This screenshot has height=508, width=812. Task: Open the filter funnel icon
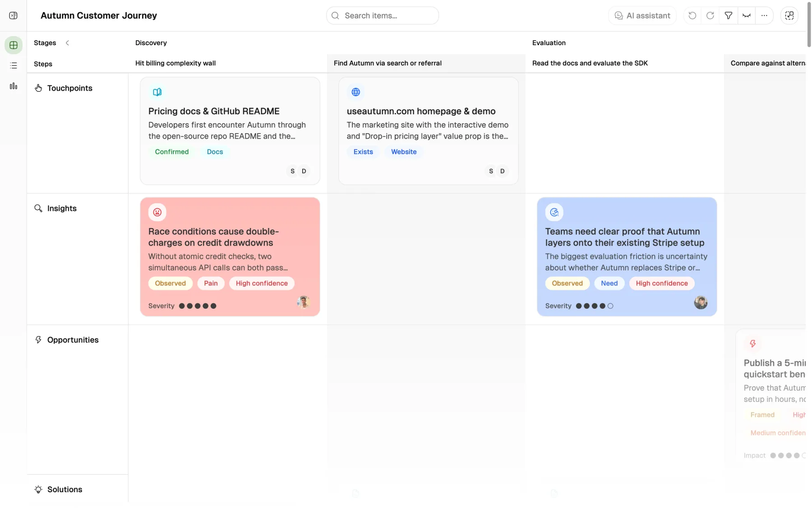[x=728, y=15]
